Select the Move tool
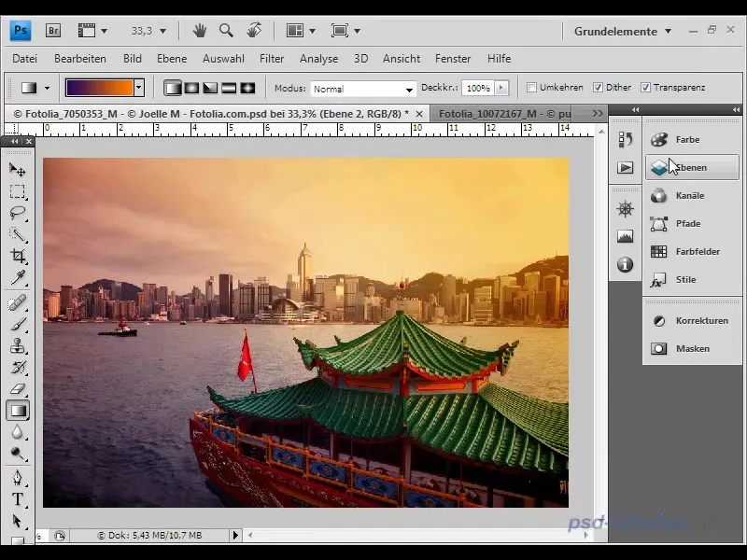This screenshot has width=747, height=560. [18, 169]
